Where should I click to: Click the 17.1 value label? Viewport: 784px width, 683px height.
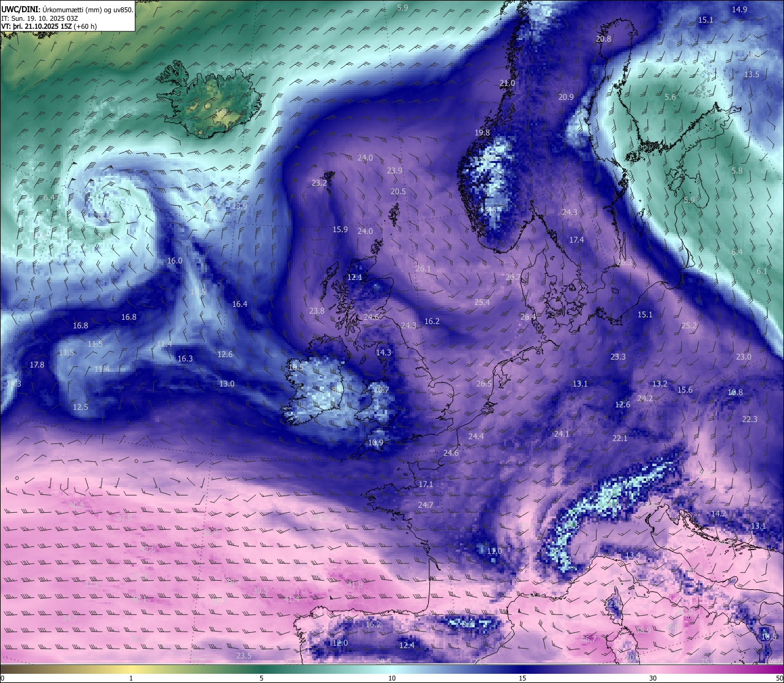426,484
